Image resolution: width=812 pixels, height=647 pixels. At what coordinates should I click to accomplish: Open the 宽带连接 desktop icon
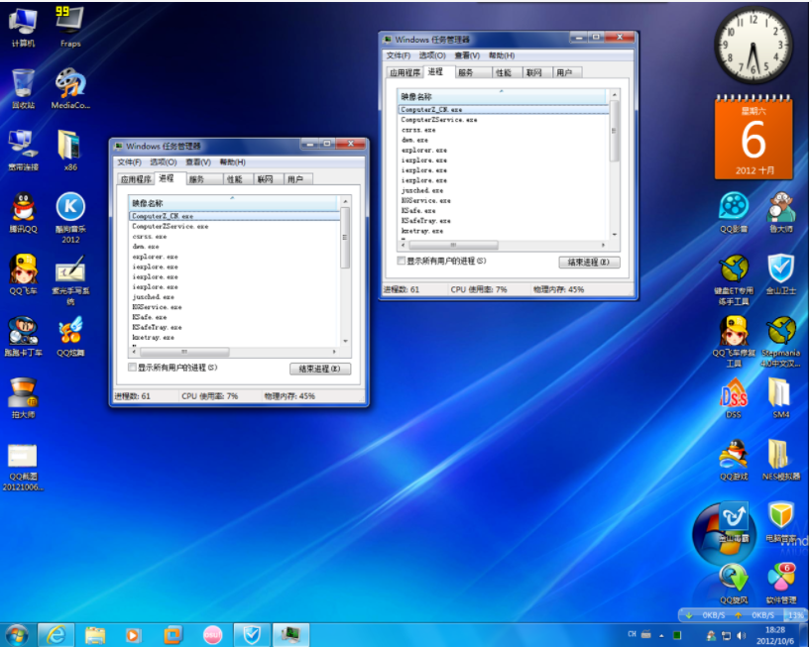tap(24, 150)
